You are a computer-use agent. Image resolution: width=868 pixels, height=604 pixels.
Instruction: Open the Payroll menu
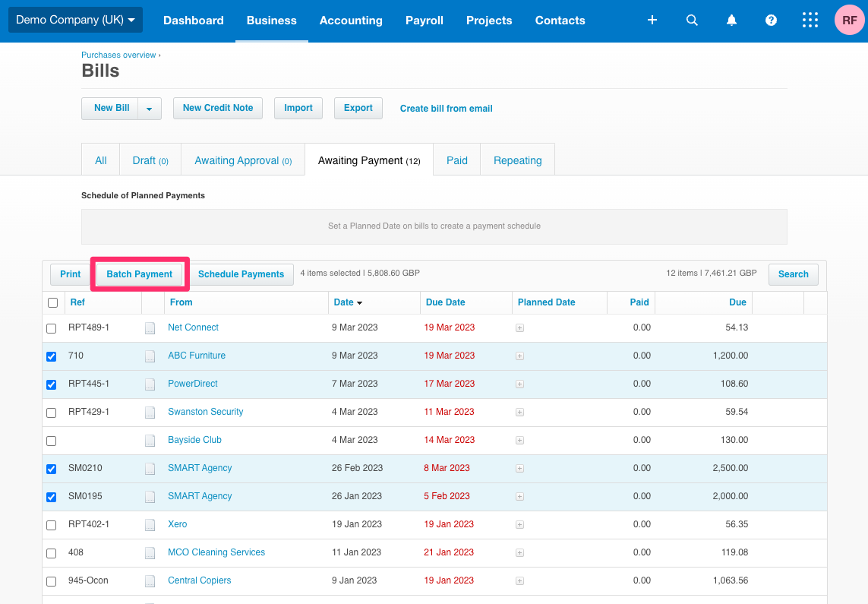click(424, 21)
